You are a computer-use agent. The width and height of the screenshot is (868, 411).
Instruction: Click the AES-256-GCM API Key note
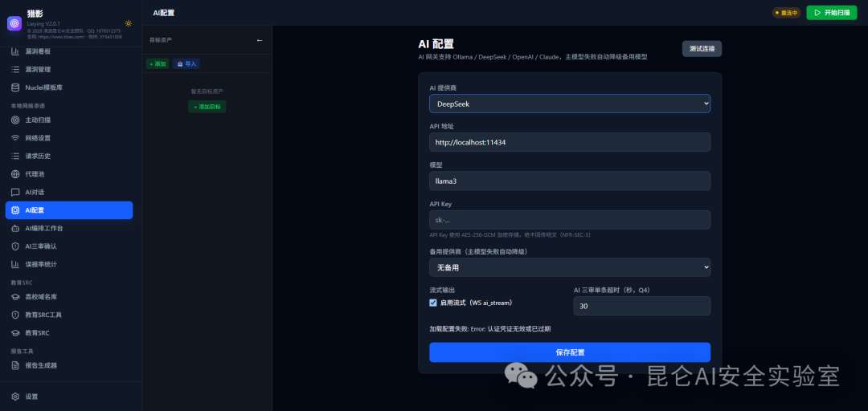[510, 235]
